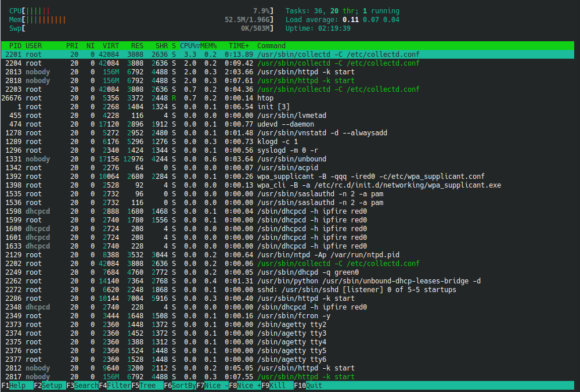The width and height of the screenshot is (580, 392).
Task: Select process row PID 2204 collectd
Action: pos(287,63)
